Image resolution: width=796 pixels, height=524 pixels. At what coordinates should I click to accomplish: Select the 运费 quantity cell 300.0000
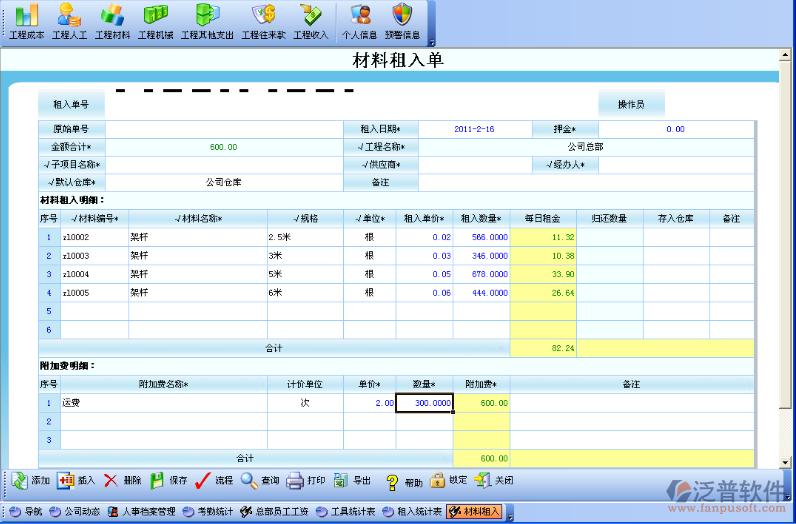(424, 403)
